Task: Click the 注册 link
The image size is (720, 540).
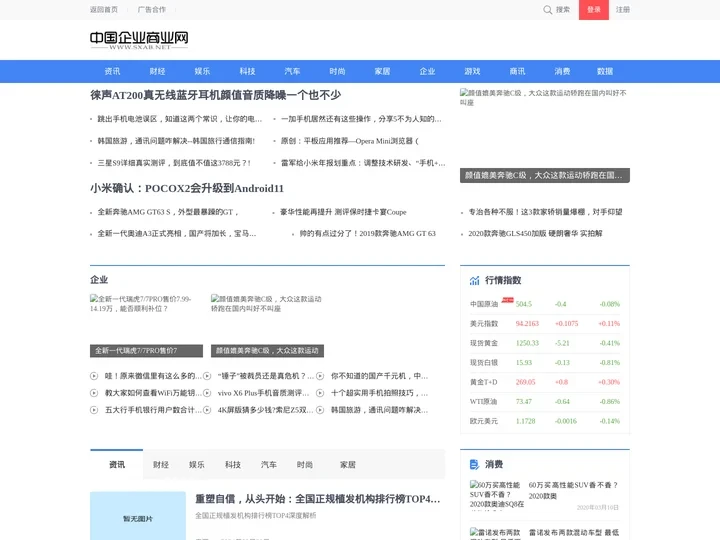Action: pyautogui.click(x=623, y=10)
